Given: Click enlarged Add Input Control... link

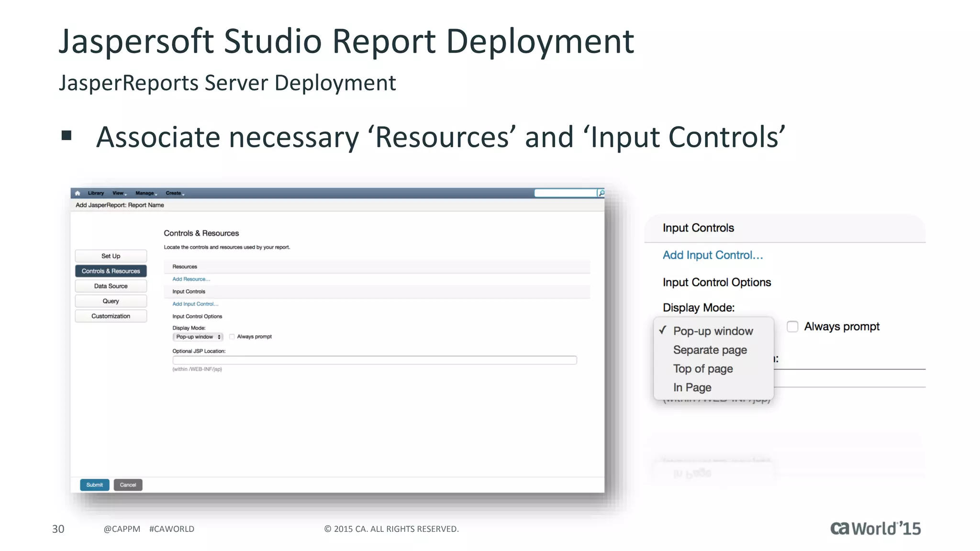Looking at the screenshot, I should tap(713, 255).
